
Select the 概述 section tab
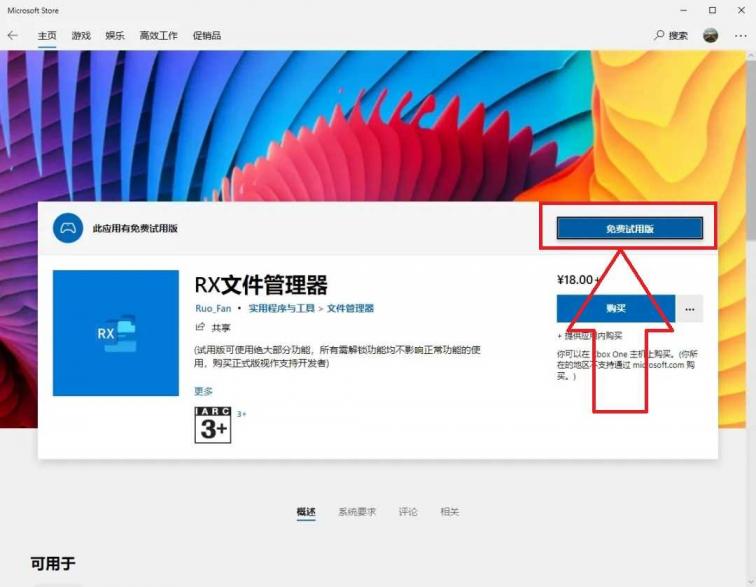click(x=306, y=512)
